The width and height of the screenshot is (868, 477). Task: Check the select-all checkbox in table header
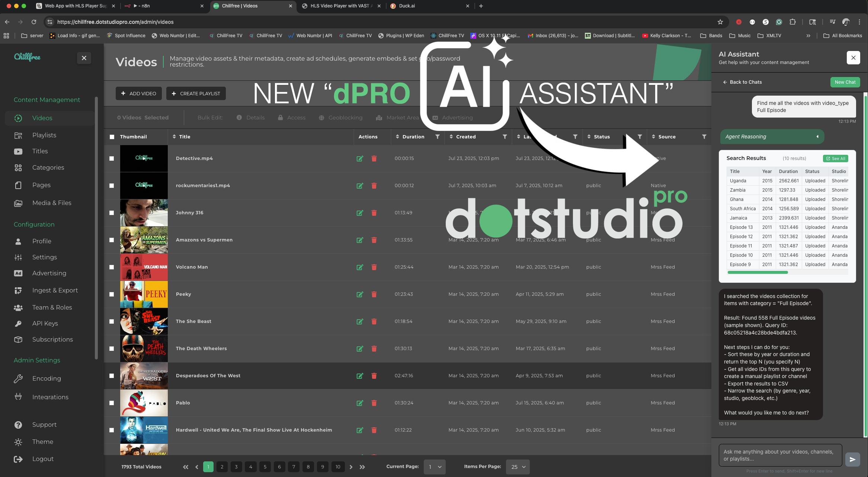112,137
